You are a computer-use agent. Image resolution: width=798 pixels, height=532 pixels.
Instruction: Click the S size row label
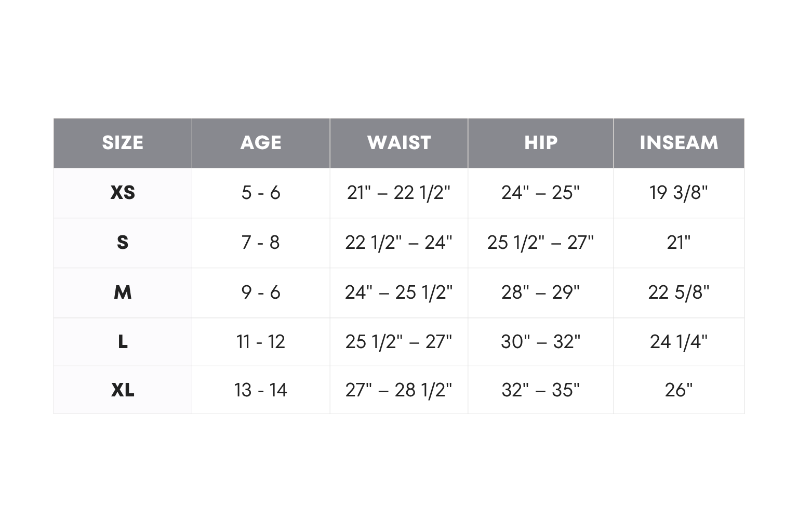point(123,243)
